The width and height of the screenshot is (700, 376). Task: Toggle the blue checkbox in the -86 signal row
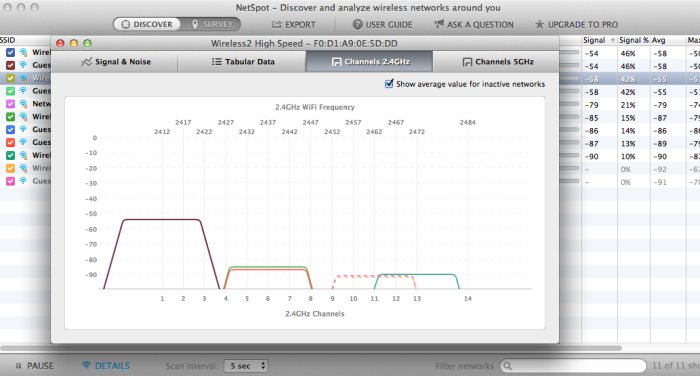(x=10, y=130)
